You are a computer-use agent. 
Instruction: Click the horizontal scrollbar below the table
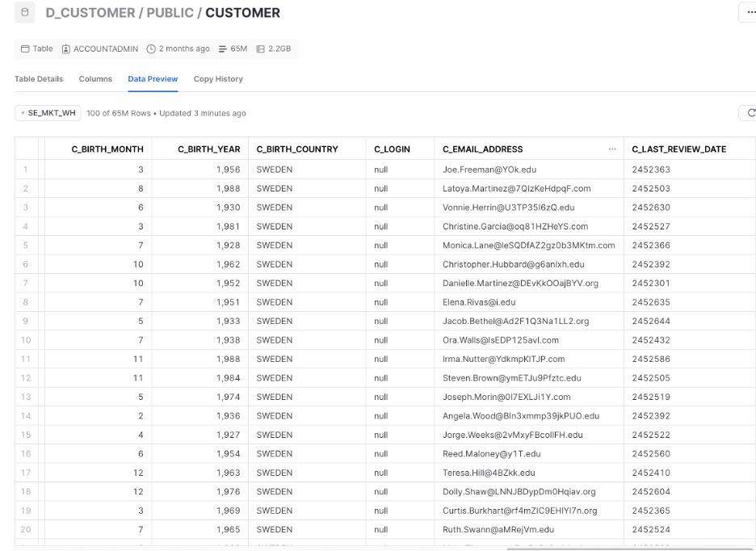point(614,548)
